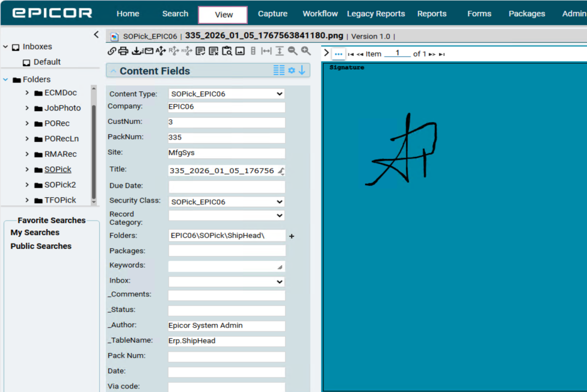Click the blue columns layout icon
The image size is (587, 392).
(279, 71)
